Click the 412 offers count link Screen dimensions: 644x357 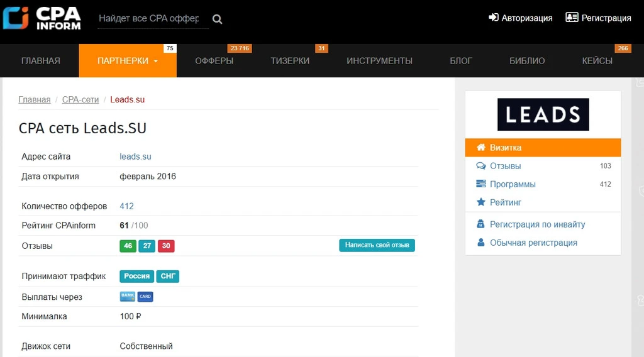pos(126,206)
